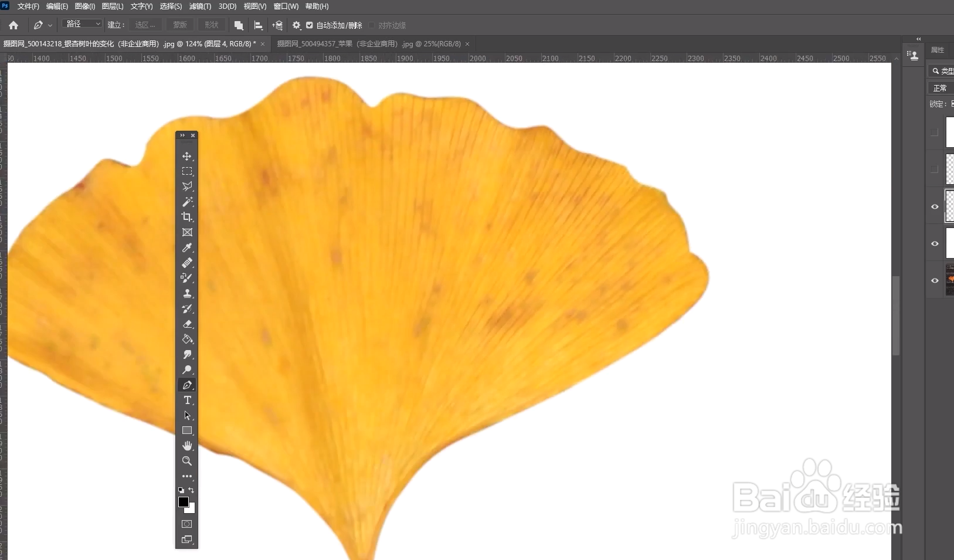Select the Brush tool

pyautogui.click(x=187, y=278)
